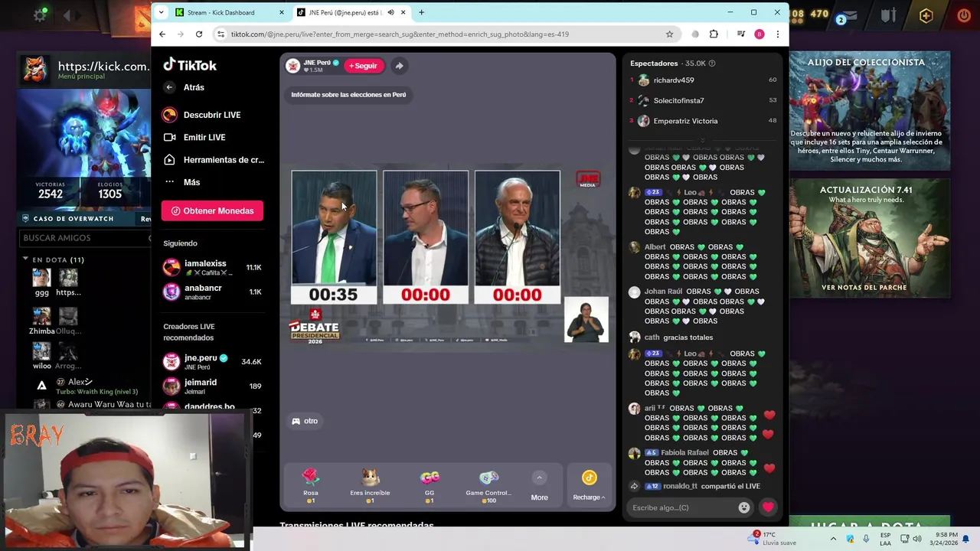980x551 pixels.
Task: Send the Game Controller gift
Action: pos(488,485)
